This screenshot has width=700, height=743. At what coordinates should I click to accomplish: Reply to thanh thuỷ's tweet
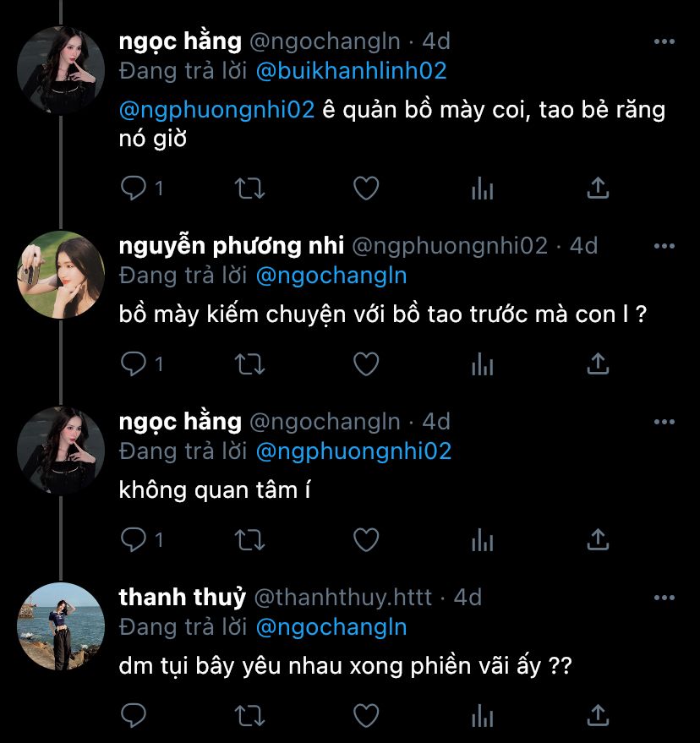(x=134, y=716)
